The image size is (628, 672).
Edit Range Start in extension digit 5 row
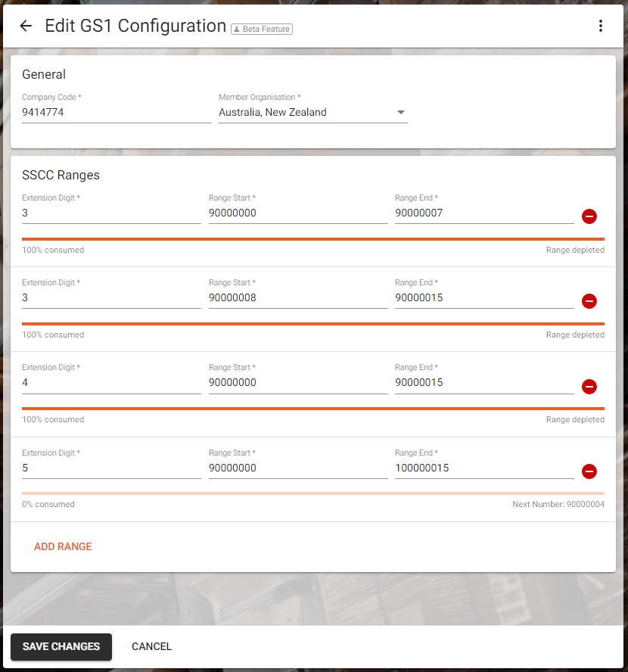298,468
